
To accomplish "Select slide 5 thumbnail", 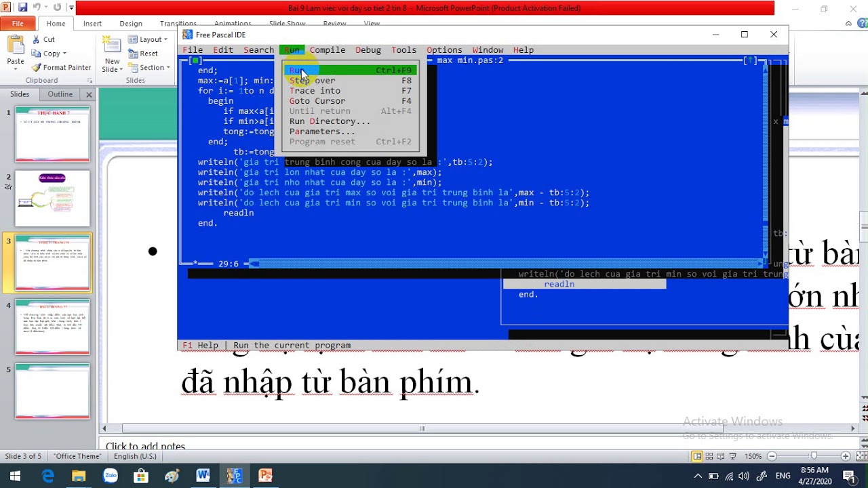I will coord(52,391).
